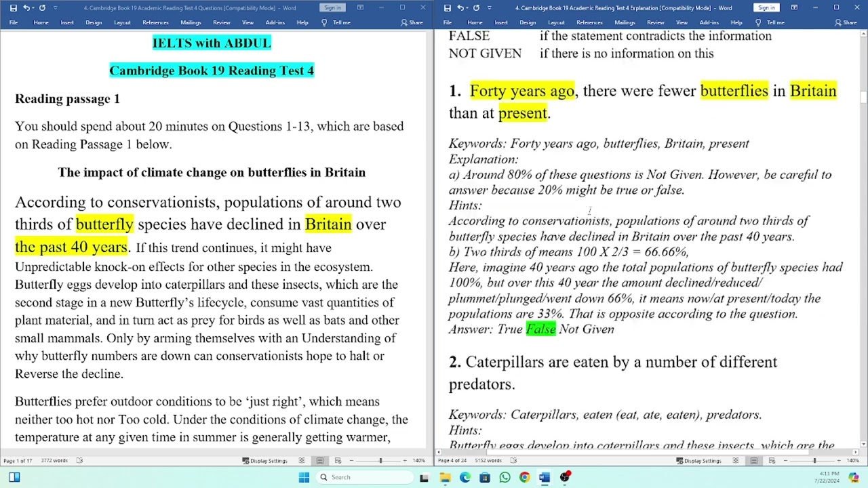868x488 pixels.
Task: Select Print Layout view in Explanation window
Action: (x=754, y=461)
